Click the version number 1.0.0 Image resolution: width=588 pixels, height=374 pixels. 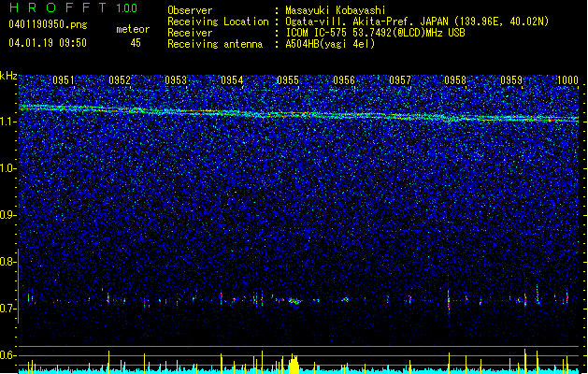click(127, 8)
